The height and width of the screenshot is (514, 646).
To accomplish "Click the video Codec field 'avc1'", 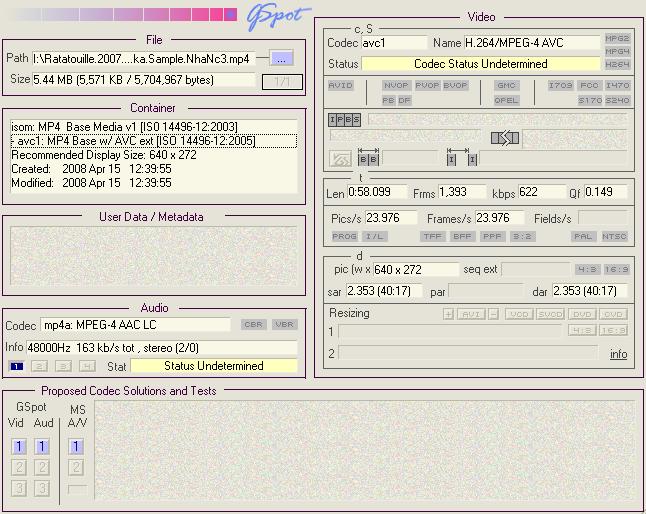I will 394,43.
